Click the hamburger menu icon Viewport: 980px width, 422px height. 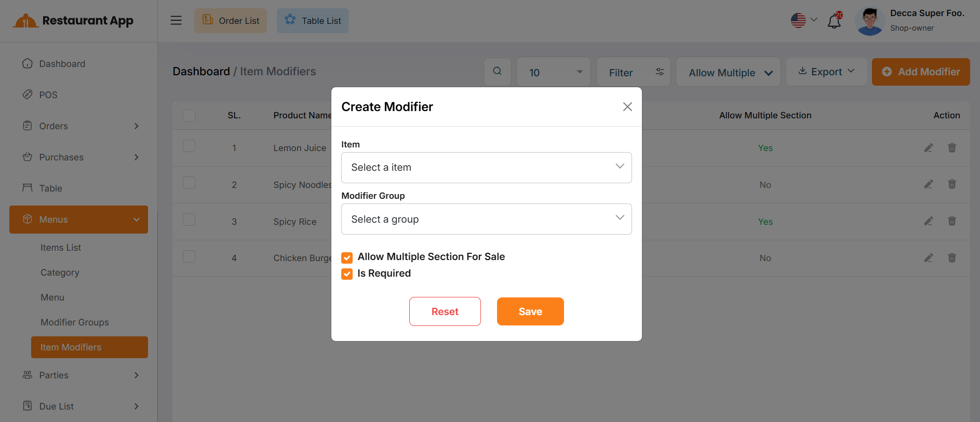[176, 21]
